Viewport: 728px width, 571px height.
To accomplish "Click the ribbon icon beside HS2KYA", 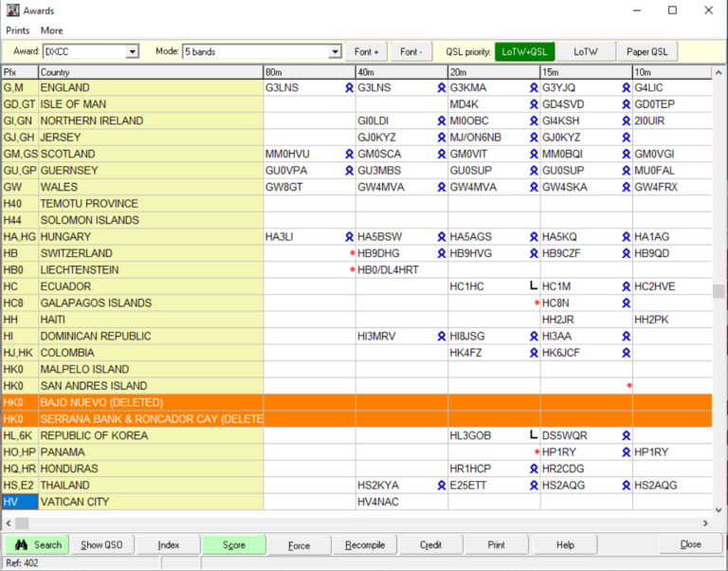I will 442,486.
